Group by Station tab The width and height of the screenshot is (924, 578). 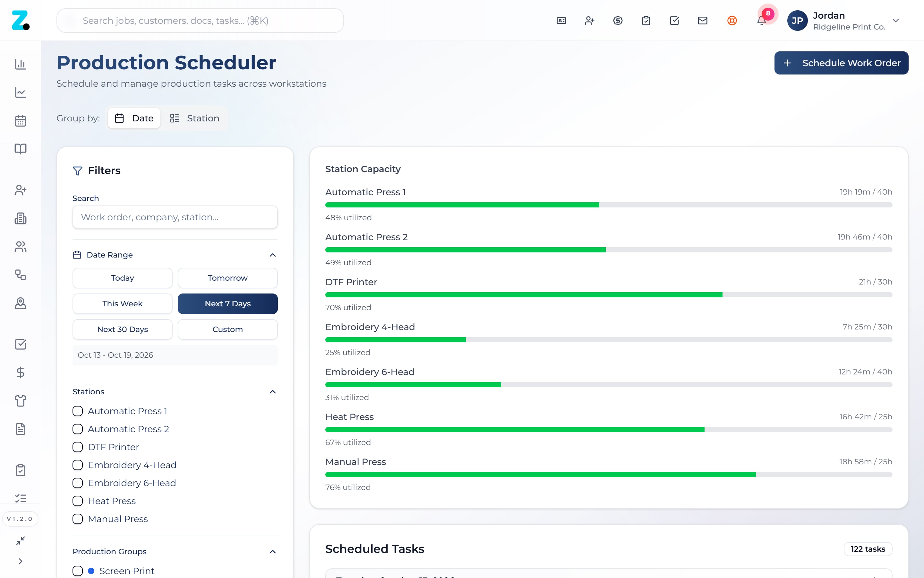click(x=194, y=118)
